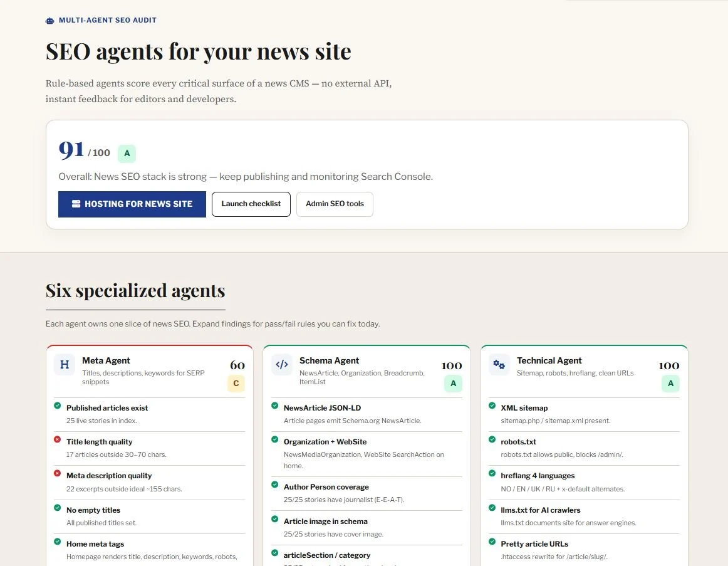Image resolution: width=728 pixels, height=566 pixels.
Task: Click the green check beside Article image in schema
Action: pos(275,519)
